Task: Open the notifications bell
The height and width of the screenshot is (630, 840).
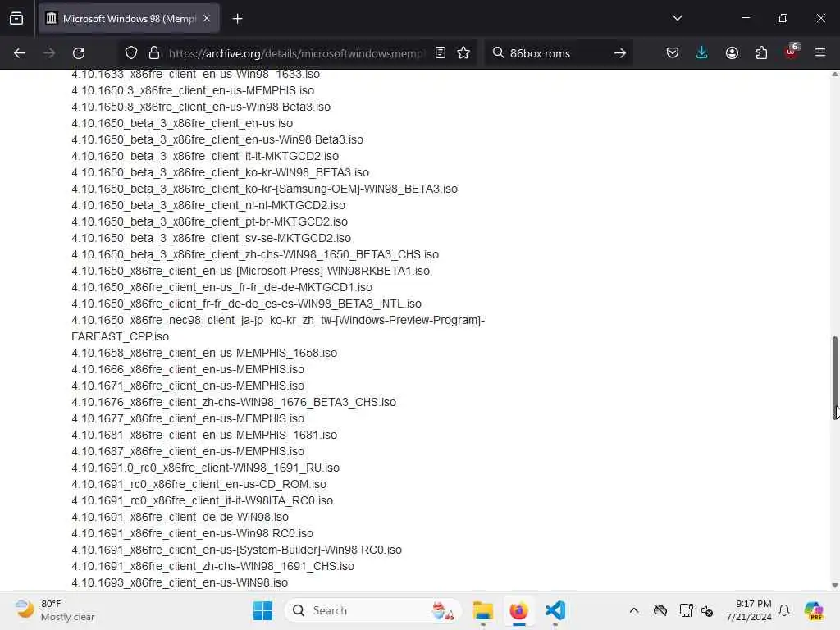Action: pyautogui.click(x=784, y=610)
